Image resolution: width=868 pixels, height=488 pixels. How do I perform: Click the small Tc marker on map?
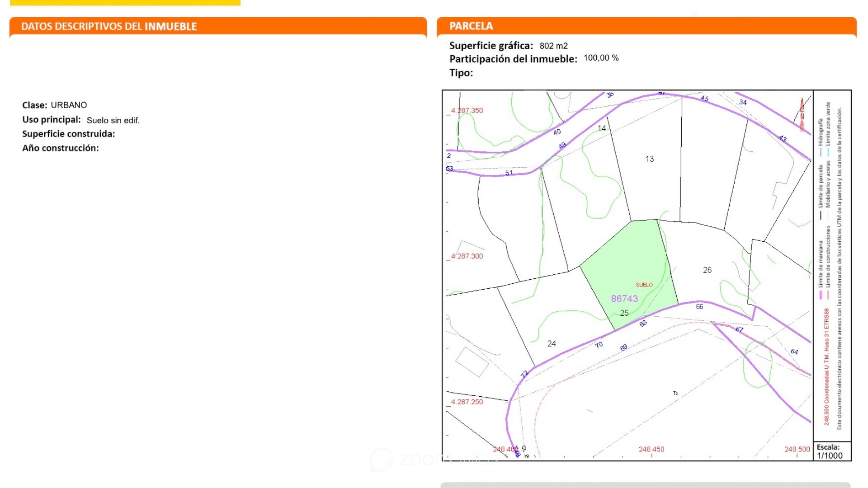675,393
